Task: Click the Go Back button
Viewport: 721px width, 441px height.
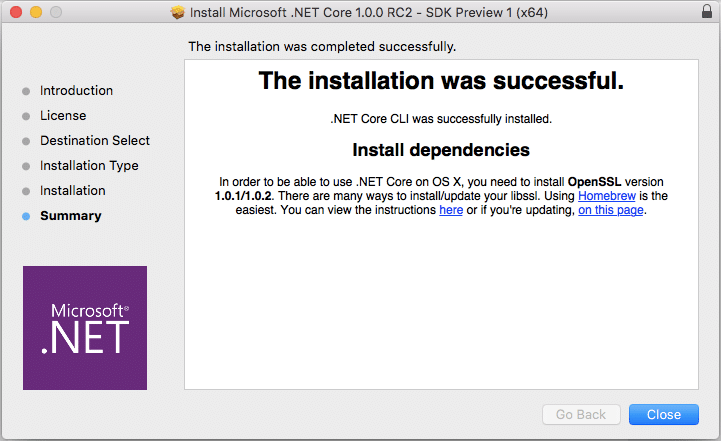Action: click(581, 415)
